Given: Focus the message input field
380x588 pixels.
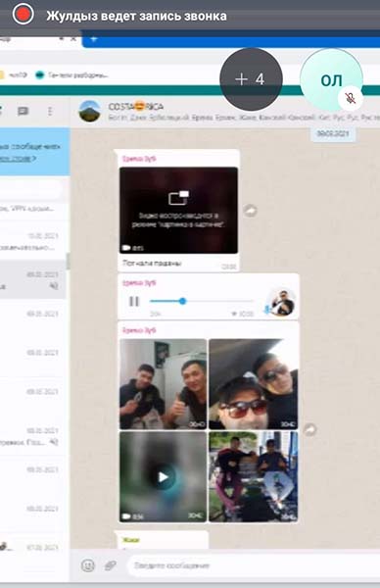Looking at the screenshot, I should 253,565.
